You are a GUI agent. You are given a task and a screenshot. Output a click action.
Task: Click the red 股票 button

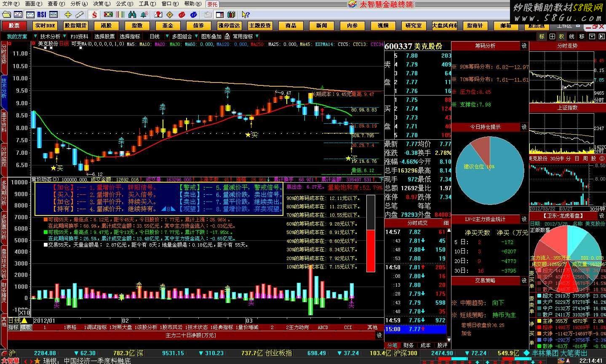pyautogui.click(x=14, y=26)
